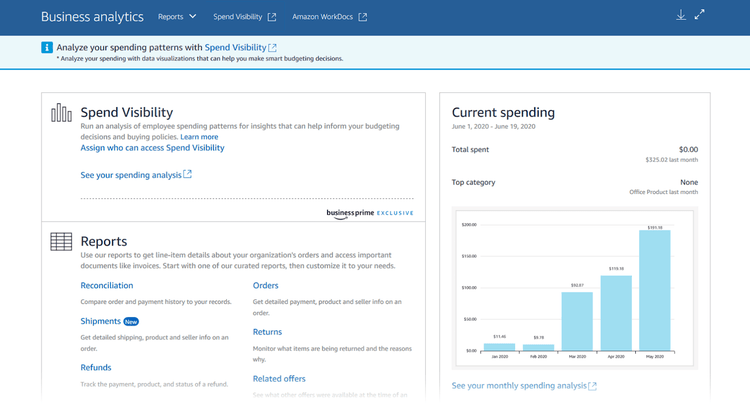Click the Learn more link
Screen dimensions: 750x404
(x=199, y=137)
